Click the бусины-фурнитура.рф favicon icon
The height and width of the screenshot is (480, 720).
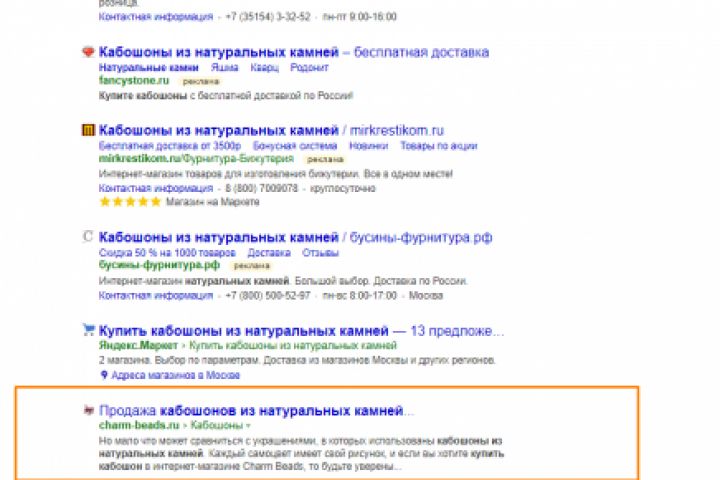pos(88,237)
